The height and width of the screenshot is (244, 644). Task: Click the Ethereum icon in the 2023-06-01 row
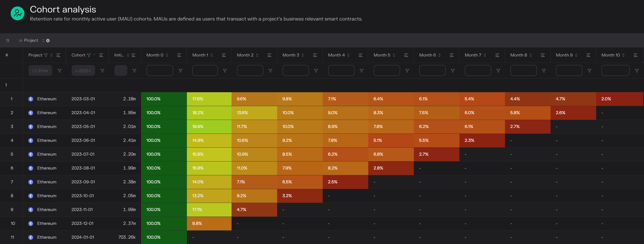[31, 140]
